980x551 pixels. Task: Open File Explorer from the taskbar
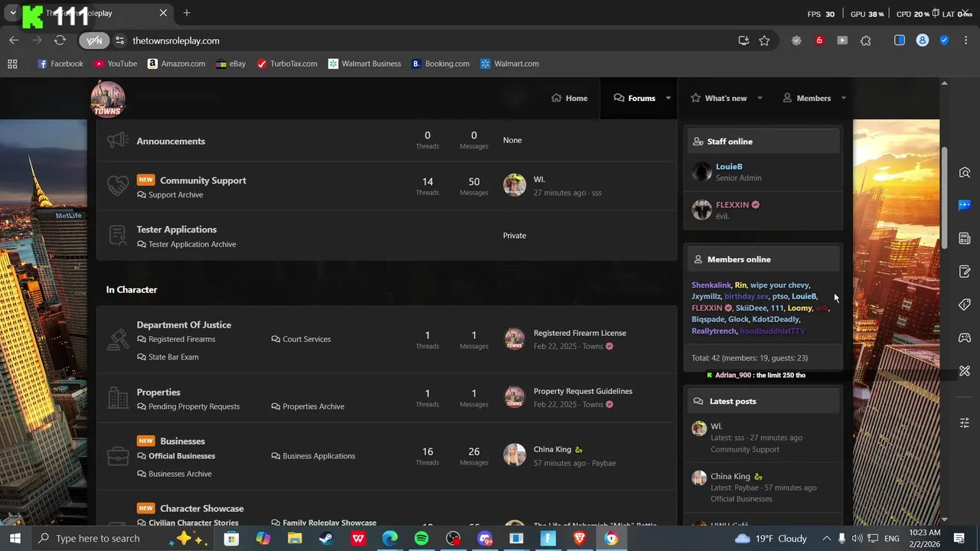coord(295,539)
